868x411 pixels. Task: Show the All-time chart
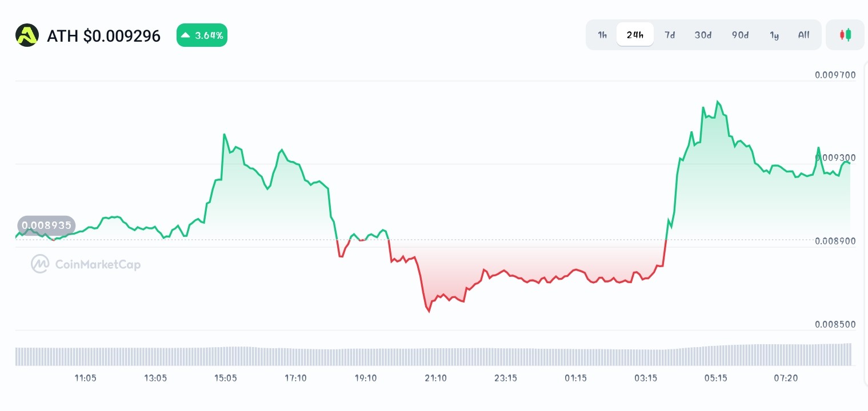[803, 35]
